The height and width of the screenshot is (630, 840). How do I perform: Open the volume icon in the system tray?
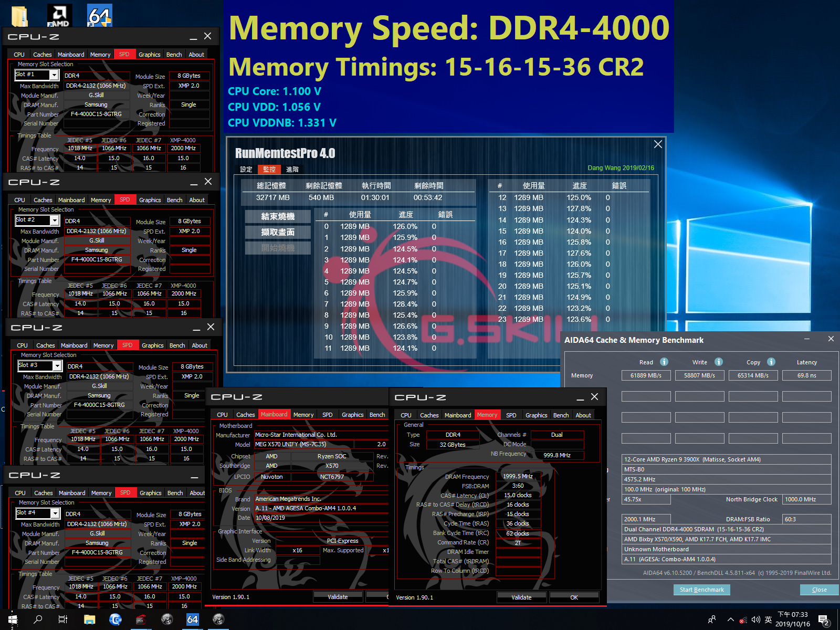pos(755,619)
